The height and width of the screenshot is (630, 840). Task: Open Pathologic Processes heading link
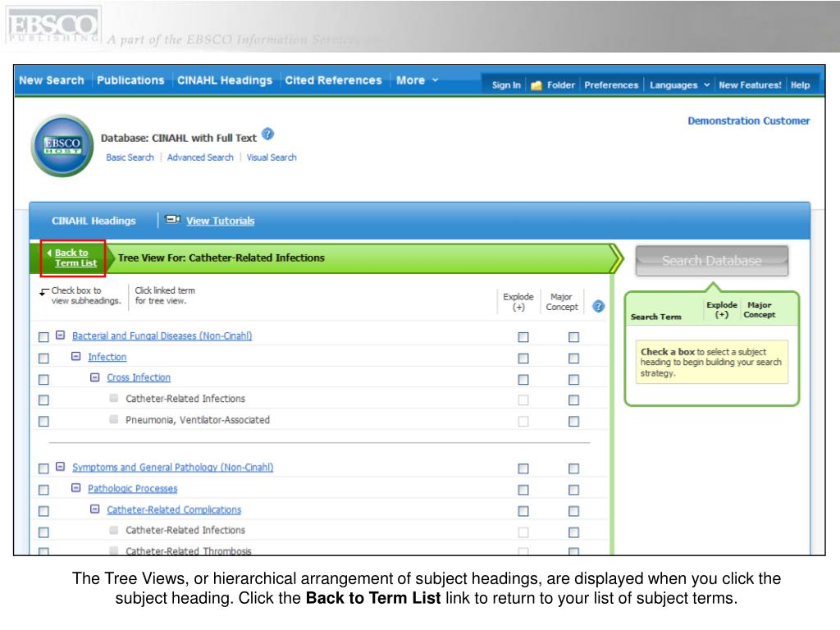132,489
